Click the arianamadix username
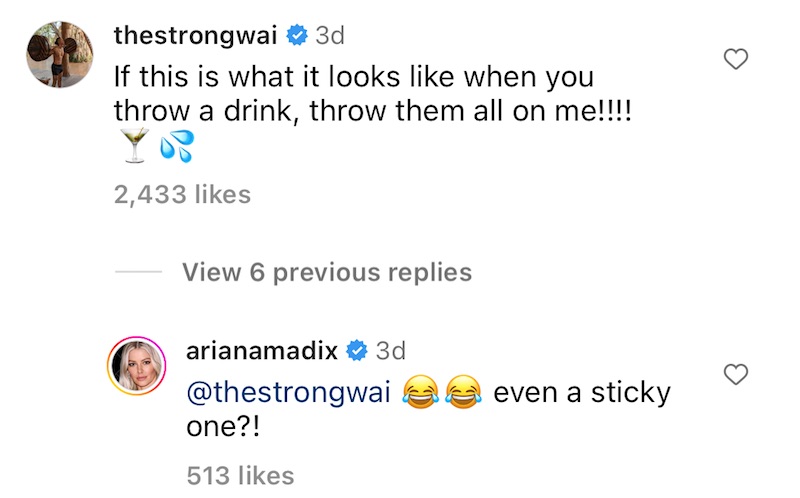This screenshot has width=800, height=498. pos(262,350)
